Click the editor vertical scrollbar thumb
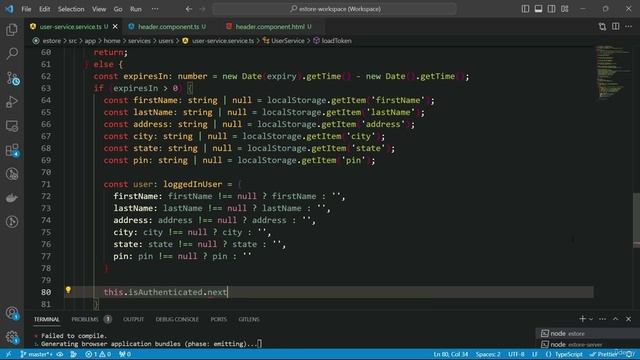 point(636,221)
